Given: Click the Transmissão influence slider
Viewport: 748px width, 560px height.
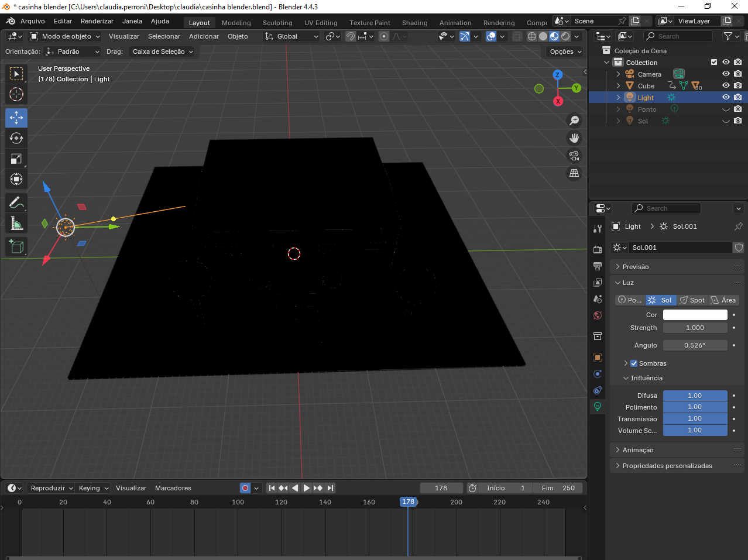Looking at the screenshot, I should coord(695,419).
